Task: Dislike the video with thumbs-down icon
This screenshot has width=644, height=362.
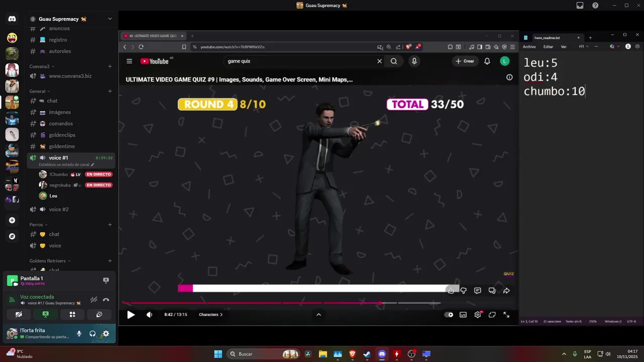Action: pos(463,291)
